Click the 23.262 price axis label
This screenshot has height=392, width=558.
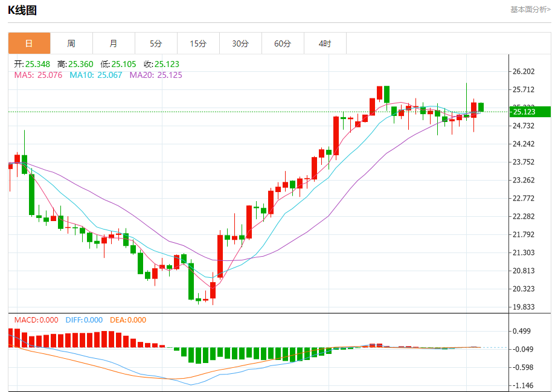pyautogui.click(x=524, y=180)
